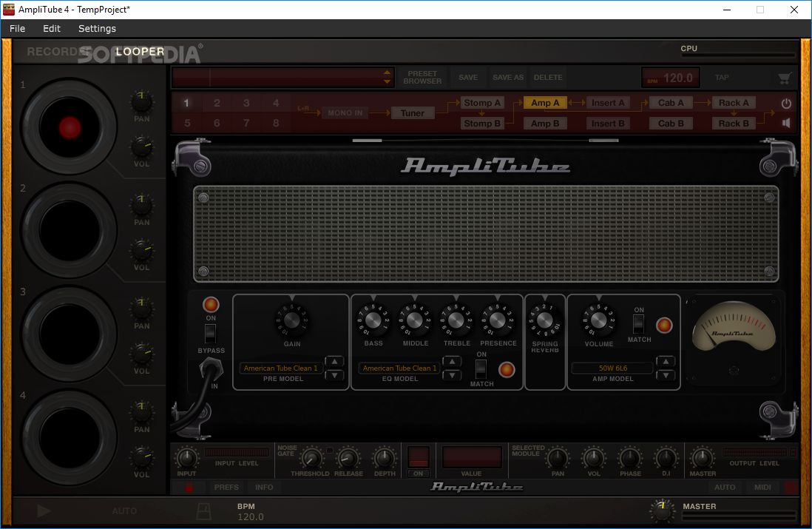Viewport: 812px width, 529px height.
Task: Select previous Amp Model with up arrow
Action: 666,362
